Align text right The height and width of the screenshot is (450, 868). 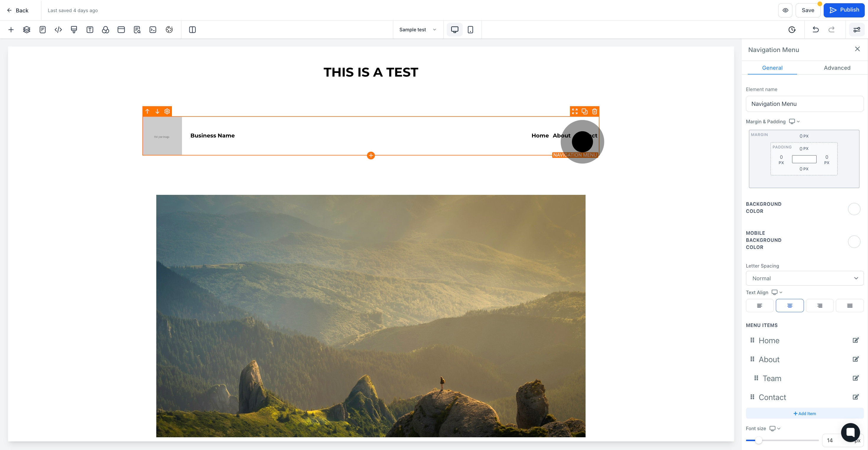(x=820, y=306)
